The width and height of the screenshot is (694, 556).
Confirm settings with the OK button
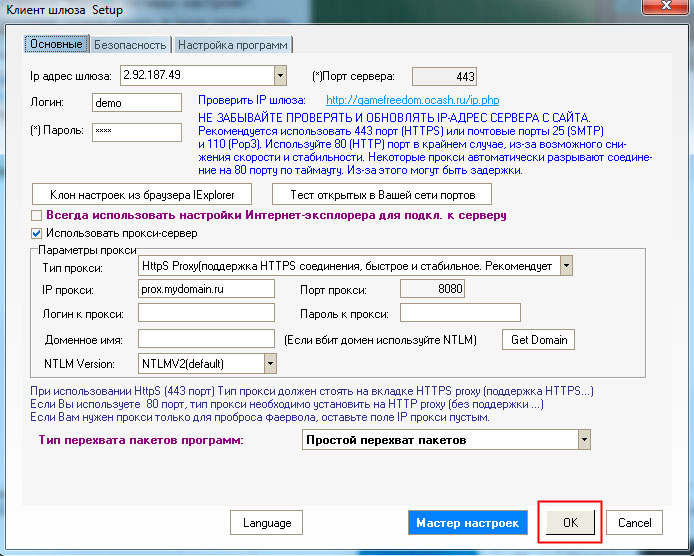570,523
